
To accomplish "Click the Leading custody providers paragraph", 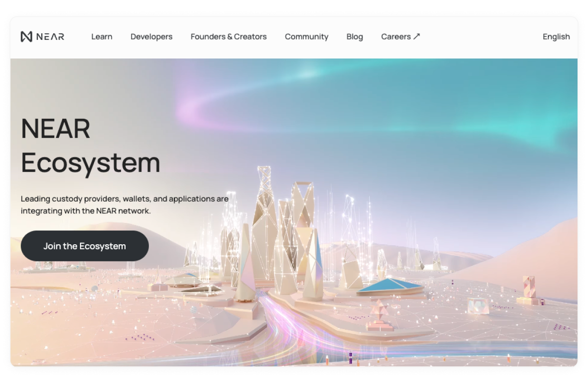I will pyautogui.click(x=125, y=204).
